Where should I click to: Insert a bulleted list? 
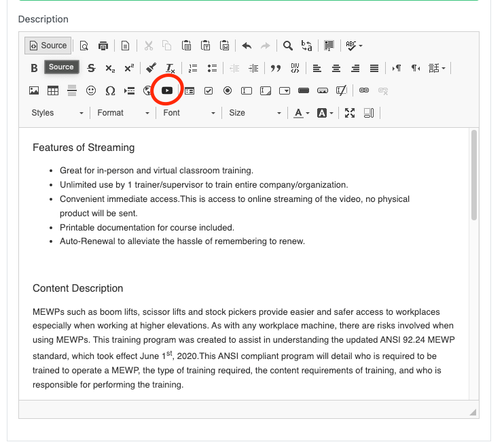point(212,68)
